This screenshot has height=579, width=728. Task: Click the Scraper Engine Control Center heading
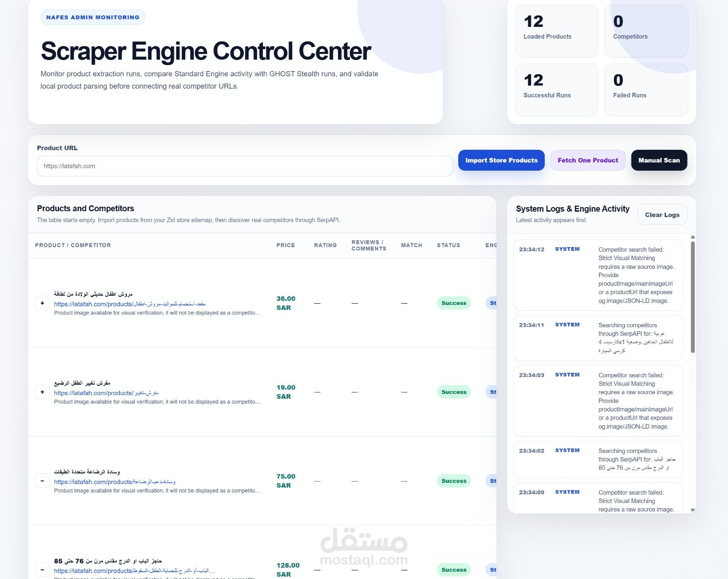206,51
